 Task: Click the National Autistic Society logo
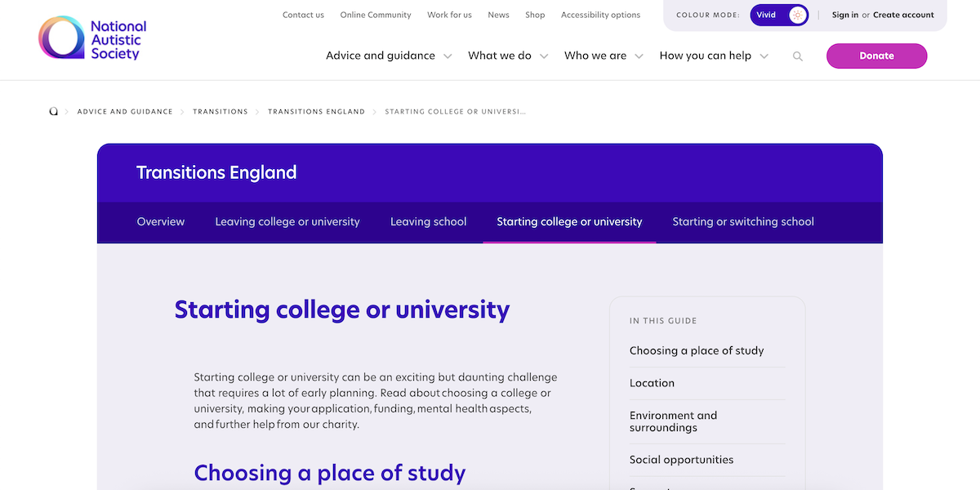point(91,38)
